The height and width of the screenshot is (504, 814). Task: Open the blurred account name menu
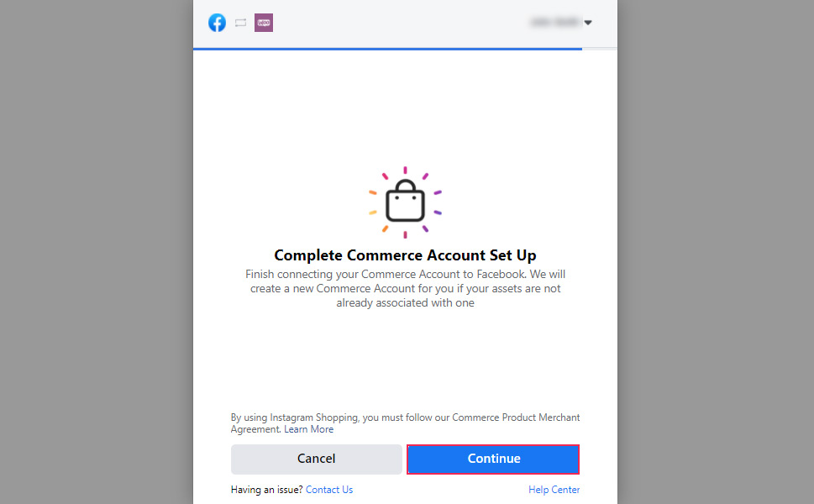(x=555, y=23)
